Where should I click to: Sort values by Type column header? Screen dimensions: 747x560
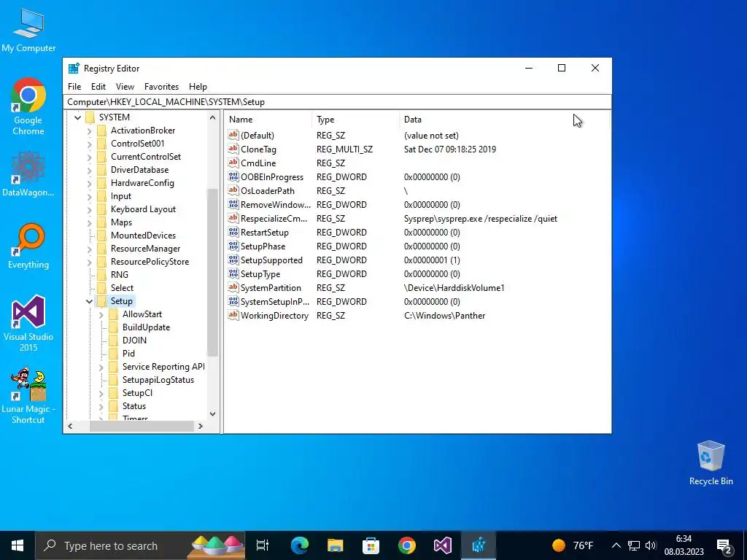click(356, 120)
